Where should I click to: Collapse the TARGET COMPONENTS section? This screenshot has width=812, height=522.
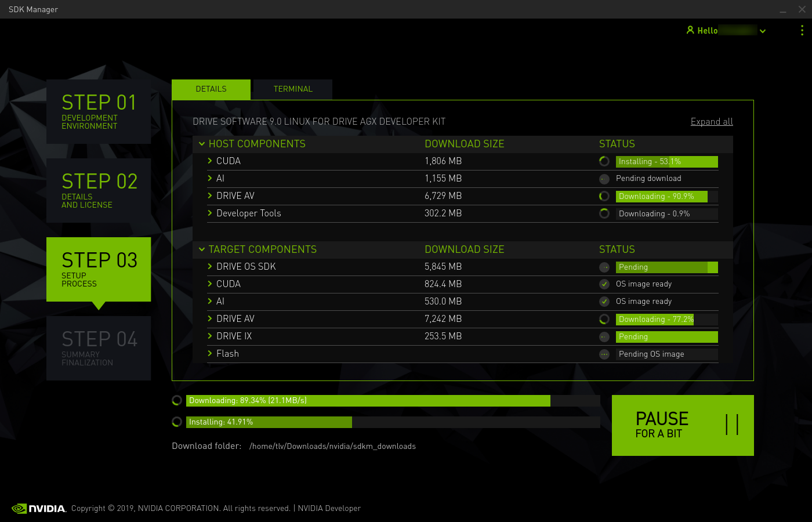coord(202,249)
